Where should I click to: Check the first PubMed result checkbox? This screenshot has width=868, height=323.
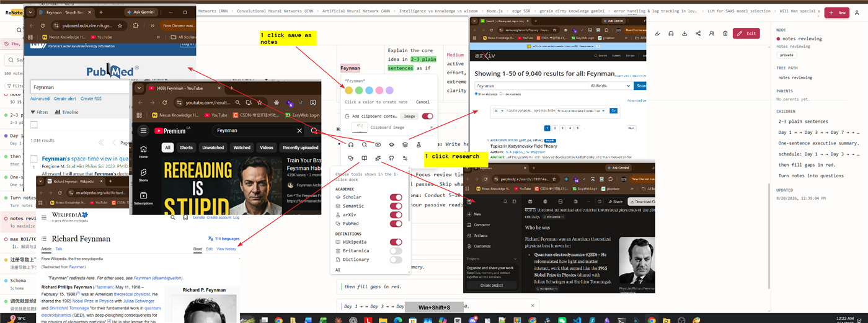pyautogui.click(x=34, y=159)
